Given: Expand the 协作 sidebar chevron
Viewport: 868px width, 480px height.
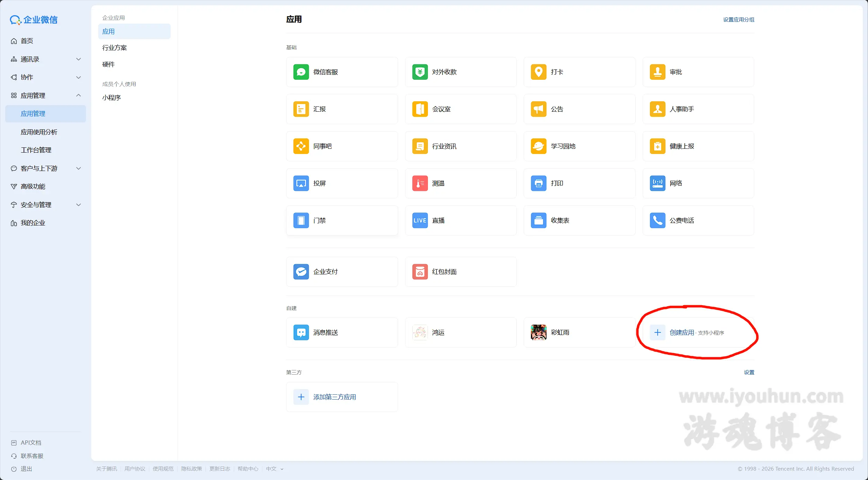Looking at the screenshot, I should pyautogui.click(x=78, y=77).
